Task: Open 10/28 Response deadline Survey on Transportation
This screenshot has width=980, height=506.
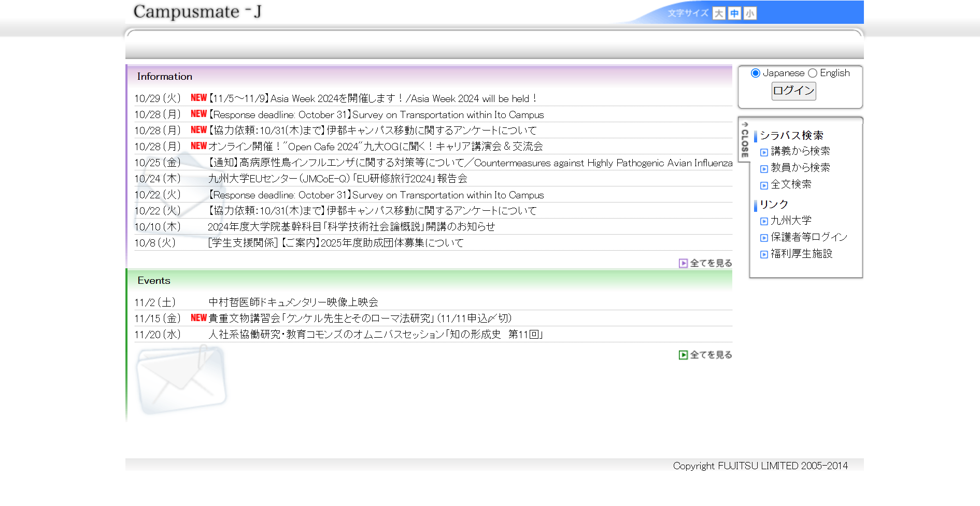Action: (x=376, y=114)
